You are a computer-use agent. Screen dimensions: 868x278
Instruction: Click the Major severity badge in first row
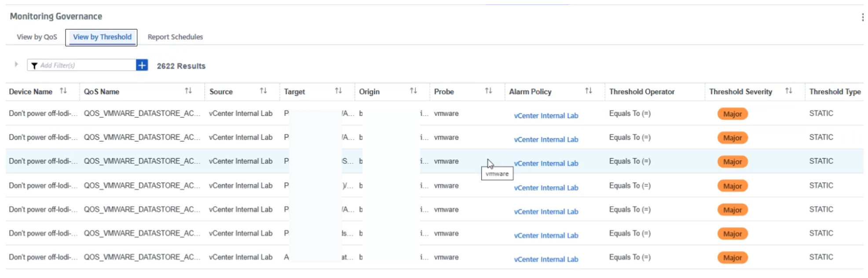[x=732, y=114]
